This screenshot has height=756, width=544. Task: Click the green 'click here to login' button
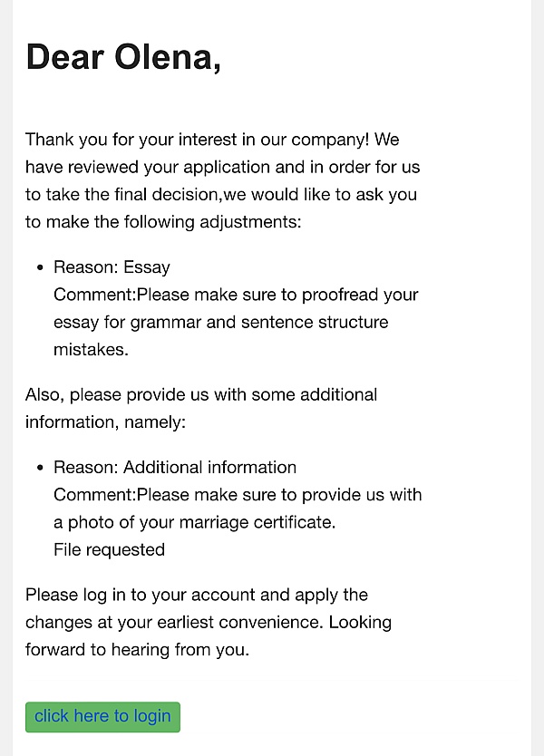click(102, 716)
